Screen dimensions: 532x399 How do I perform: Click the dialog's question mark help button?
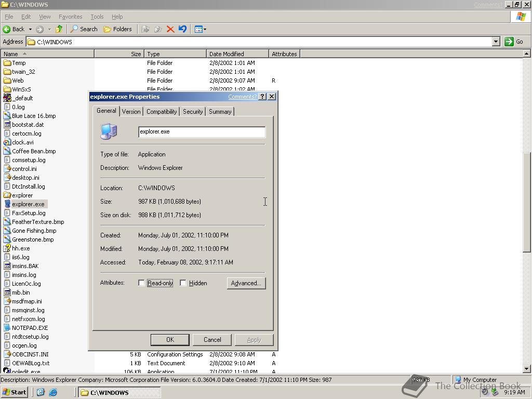pyautogui.click(x=262, y=97)
